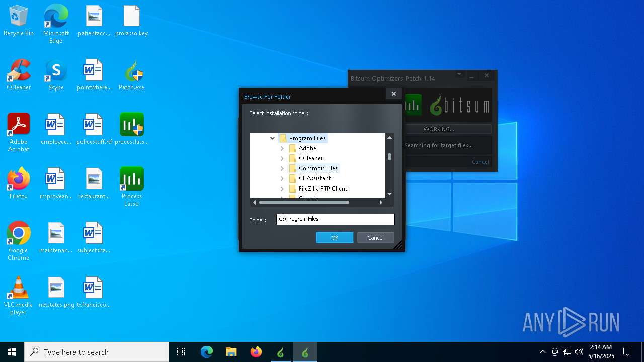644x362 pixels.
Task: Select the policestuff.rtf document
Action: click(x=94, y=130)
